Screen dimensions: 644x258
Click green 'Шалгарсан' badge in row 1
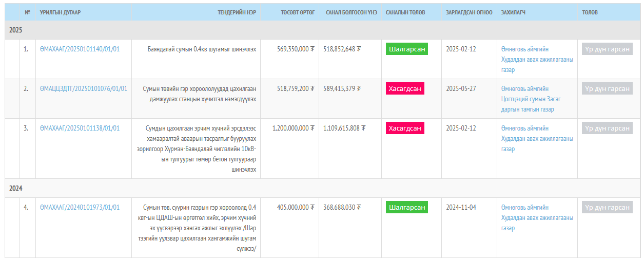(x=407, y=49)
